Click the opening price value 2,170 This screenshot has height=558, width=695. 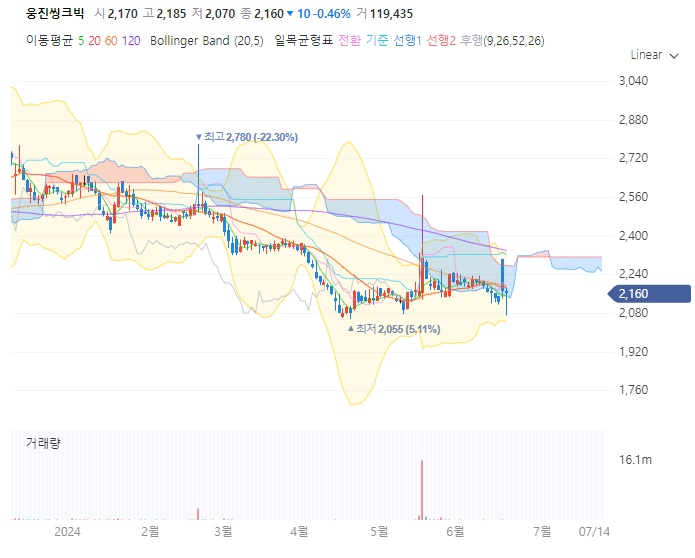coord(123,14)
